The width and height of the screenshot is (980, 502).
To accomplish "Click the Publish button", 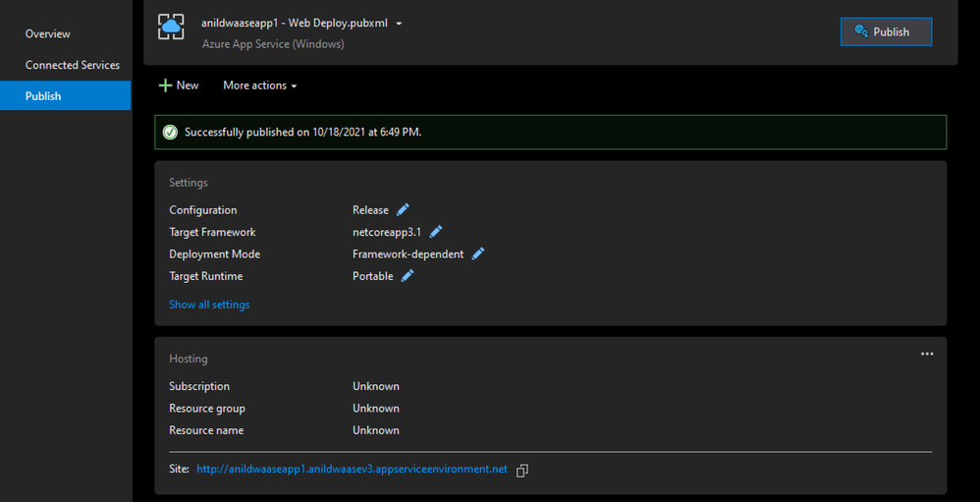I will pos(886,31).
